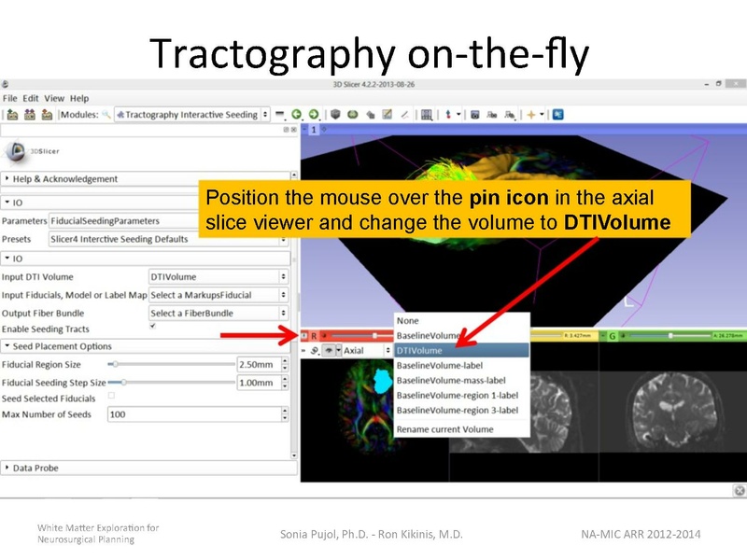Click the mouse placement mode arrow icon
Viewport: 747px width, 560px height.
[x=448, y=114]
